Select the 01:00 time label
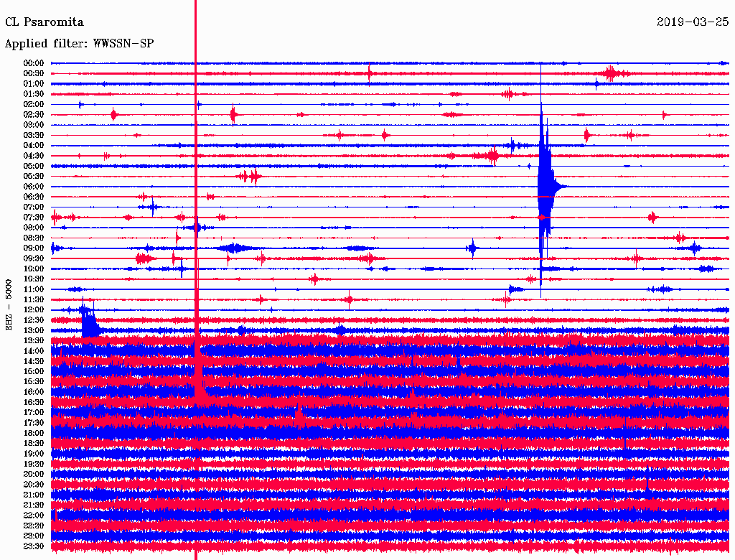The height and width of the screenshot is (560, 735). point(34,84)
